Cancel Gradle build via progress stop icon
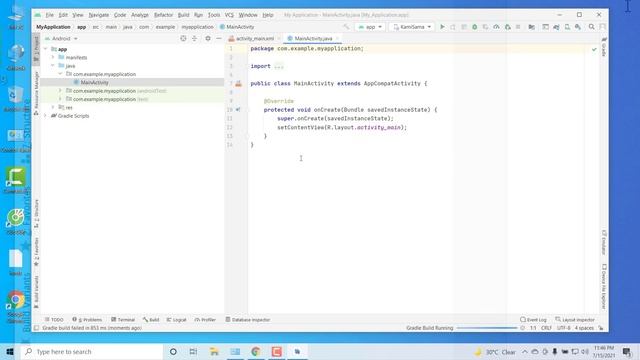The height and width of the screenshot is (360, 640). pyautogui.click(x=522, y=328)
